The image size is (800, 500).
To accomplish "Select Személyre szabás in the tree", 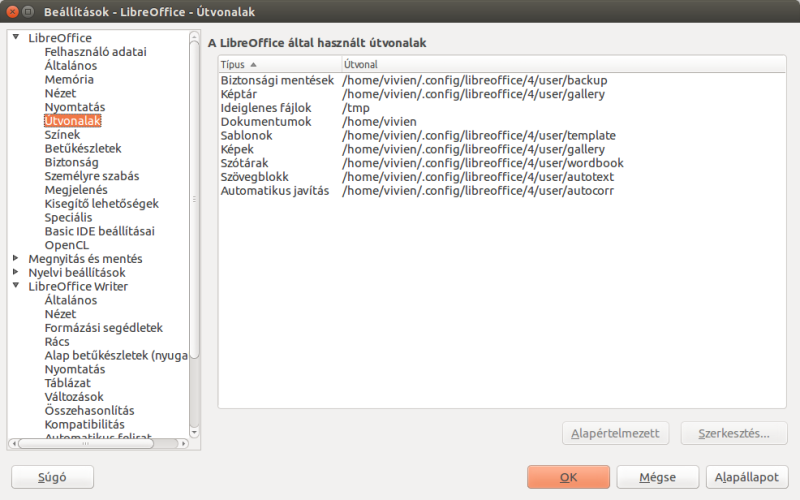I will pos(92,176).
